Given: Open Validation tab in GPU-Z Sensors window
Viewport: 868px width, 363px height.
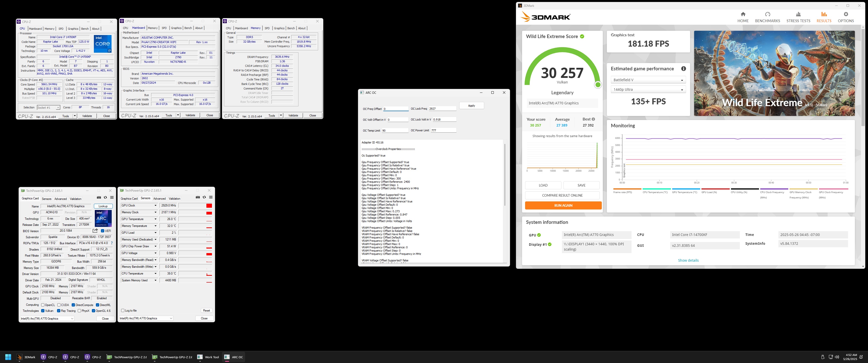Looking at the screenshot, I should (x=174, y=198).
